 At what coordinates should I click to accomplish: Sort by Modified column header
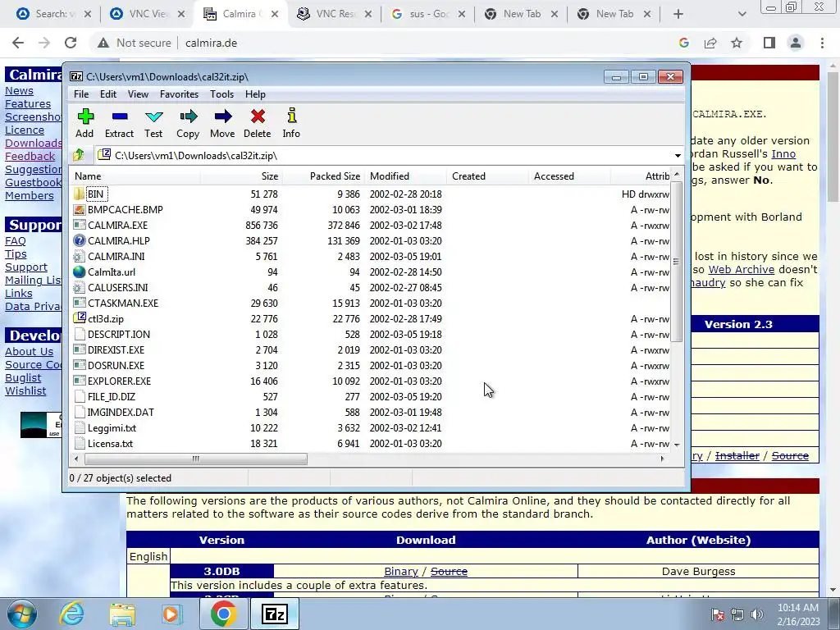(405, 176)
